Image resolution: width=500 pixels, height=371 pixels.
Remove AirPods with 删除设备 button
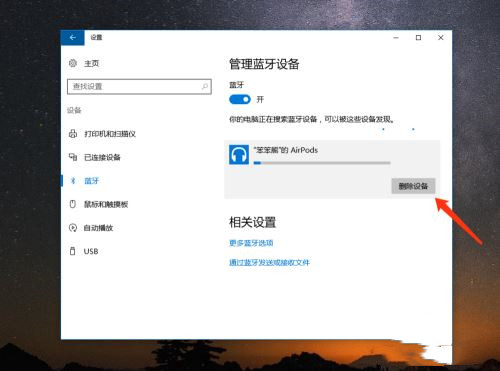[x=413, y=186]
